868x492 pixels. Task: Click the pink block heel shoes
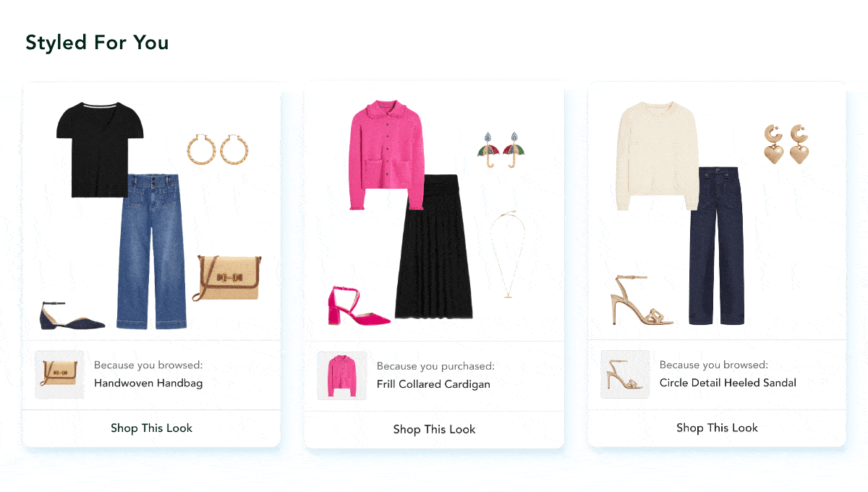(358, 305)
